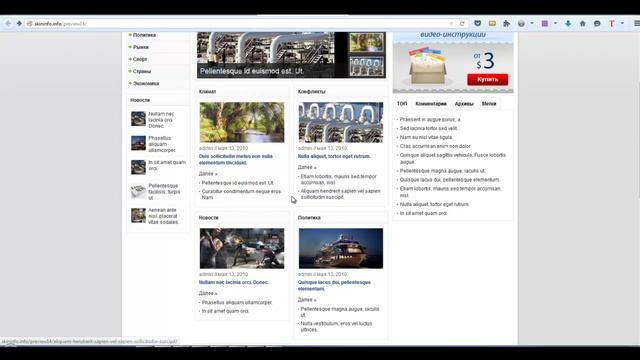This screenshot has height=360, width=640.
Task: Click 'Curabitur condimentum neque eros' under Климат
Action: [242, 194]
